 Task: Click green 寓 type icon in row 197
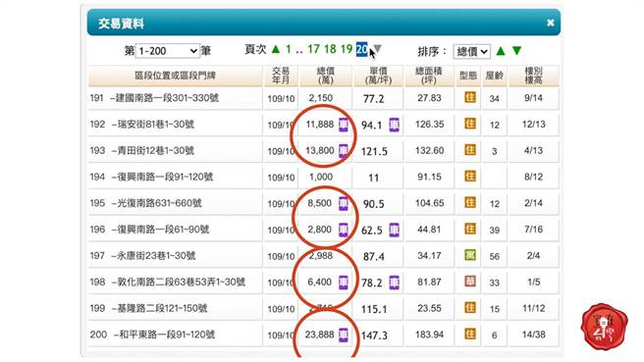[x=470, y=255]
